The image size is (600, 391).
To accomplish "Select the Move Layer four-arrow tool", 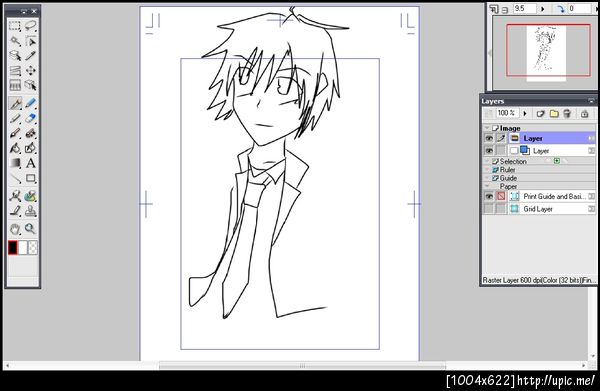I will coord(31,71).
